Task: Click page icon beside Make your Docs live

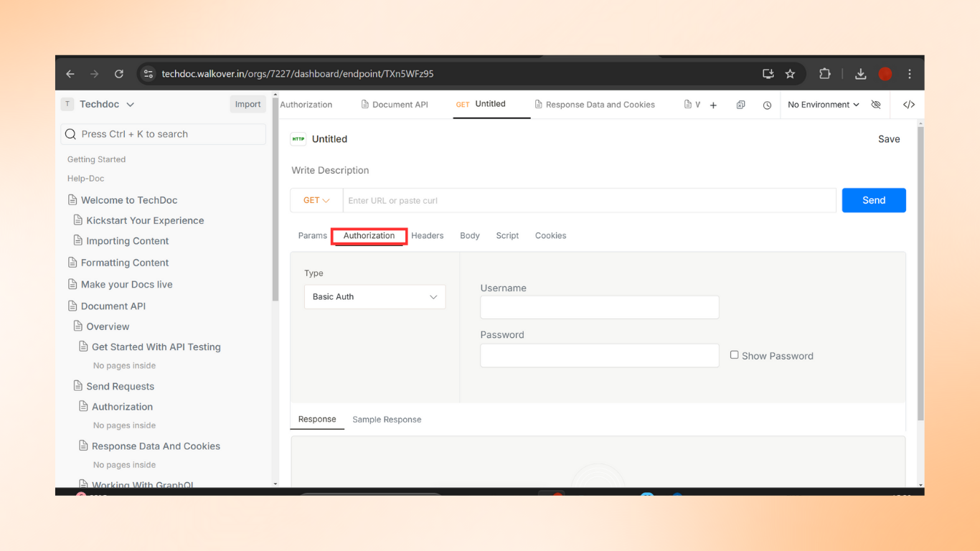Action: pos(72,283)
